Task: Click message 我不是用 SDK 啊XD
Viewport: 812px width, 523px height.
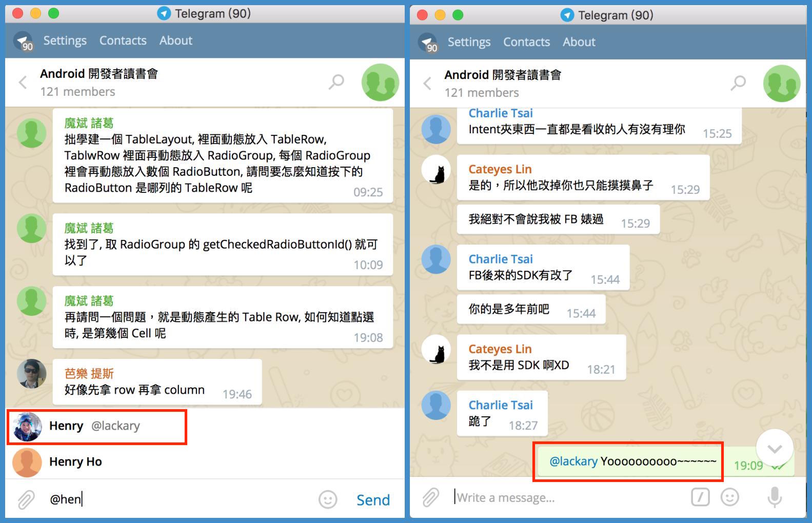Action: [x=519, y=366]
